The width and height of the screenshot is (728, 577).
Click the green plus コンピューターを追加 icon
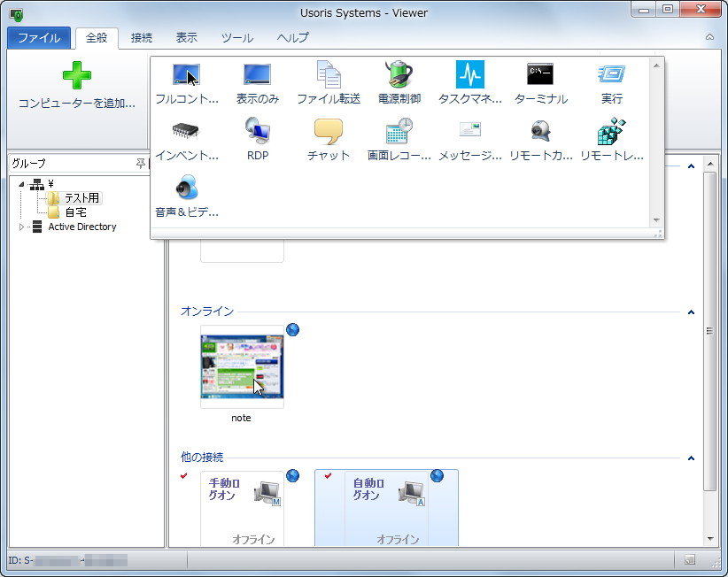click(x=76, y=75)
